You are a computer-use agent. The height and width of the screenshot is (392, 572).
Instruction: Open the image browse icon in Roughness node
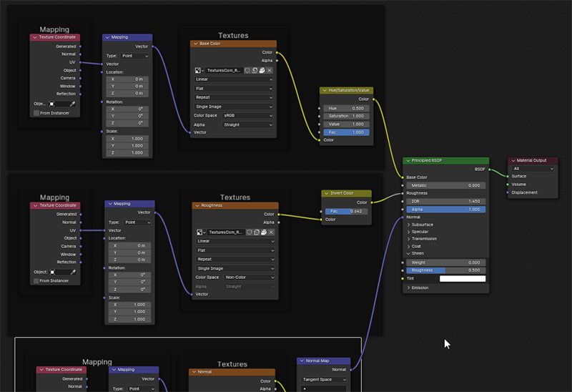(200, 232)
